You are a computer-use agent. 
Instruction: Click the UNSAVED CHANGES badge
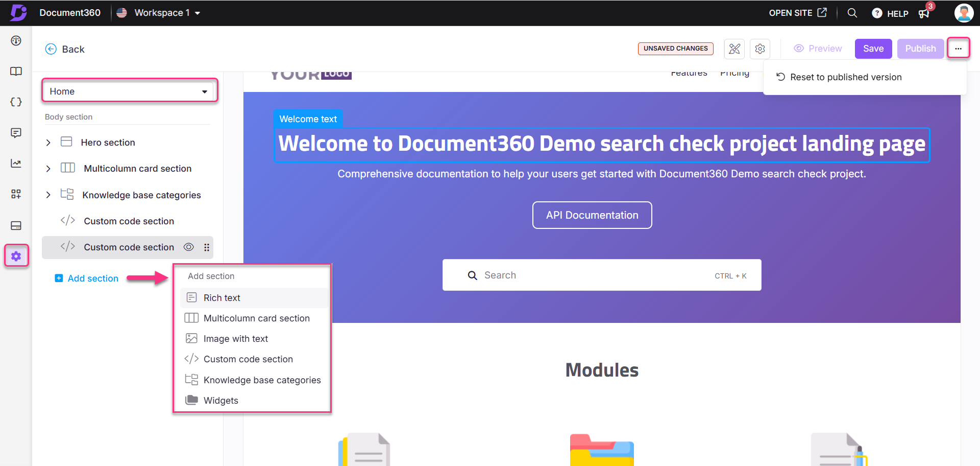tap(675, 49)
